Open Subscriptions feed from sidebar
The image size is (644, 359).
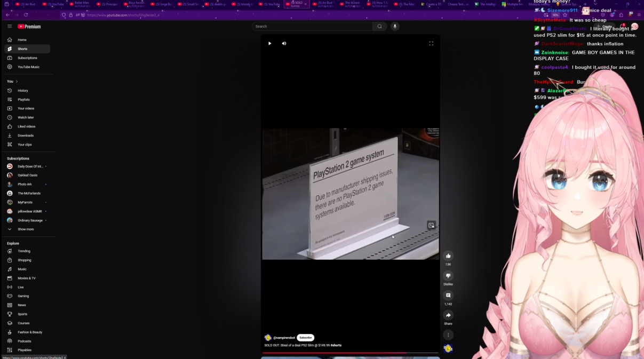(27, 58)
